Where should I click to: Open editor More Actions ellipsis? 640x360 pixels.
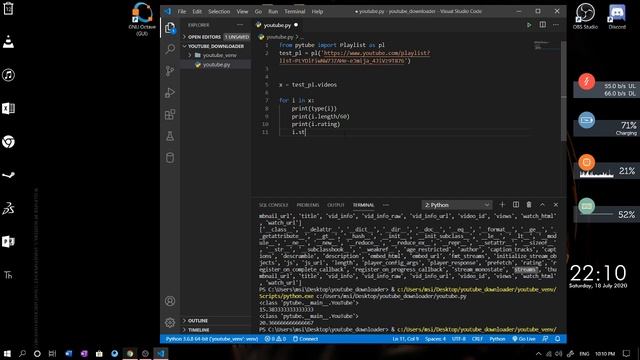[x=556, y=25]
